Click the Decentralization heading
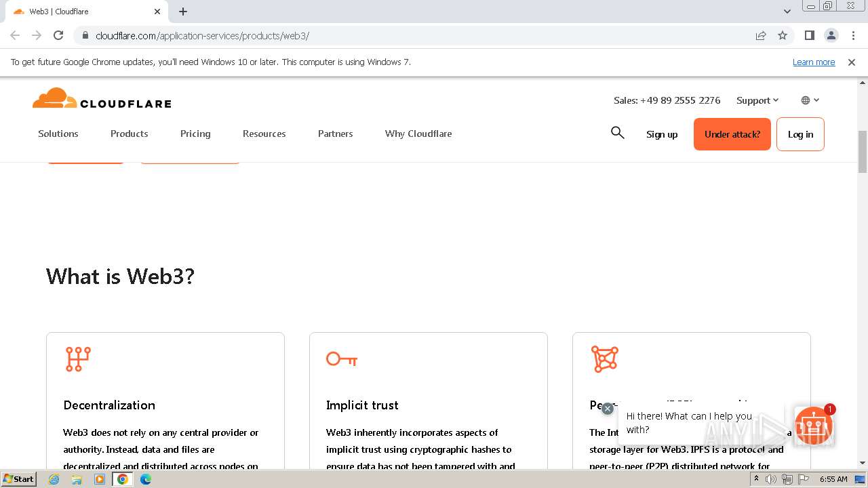The width and height of the screenshot is (868, 488). [x=109, y=405]
